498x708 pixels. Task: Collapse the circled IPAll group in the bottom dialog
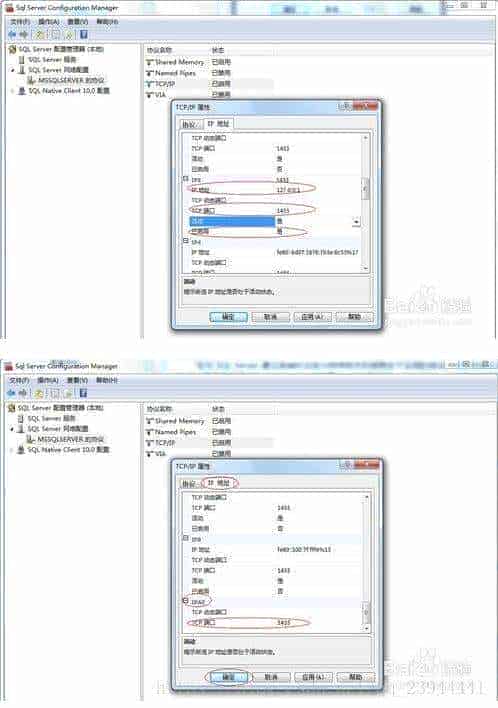185,601
